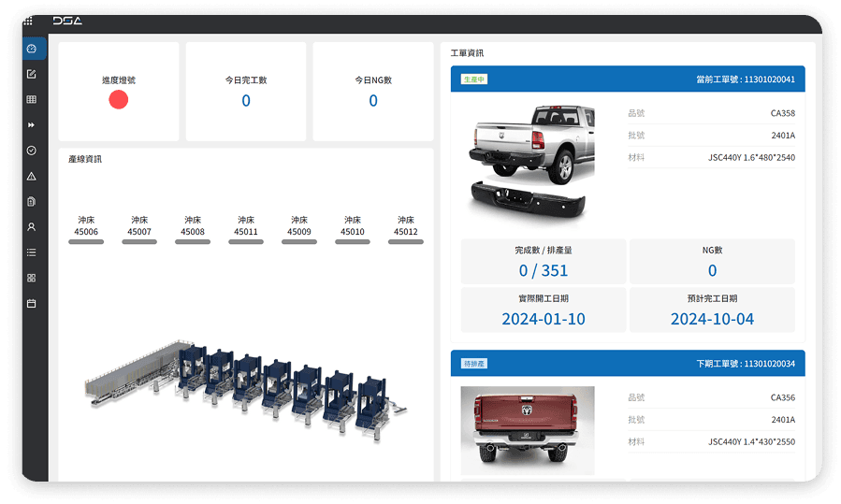Viewport: 841px width, 504px height.
Task: Open the checkmark circle sidebar icon
Action: click(32, 151)
